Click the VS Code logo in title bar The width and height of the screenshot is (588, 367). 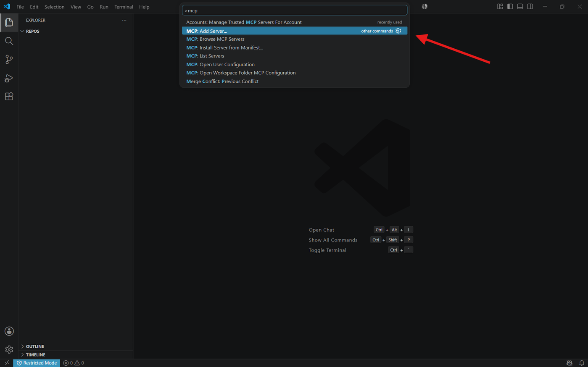7,7
